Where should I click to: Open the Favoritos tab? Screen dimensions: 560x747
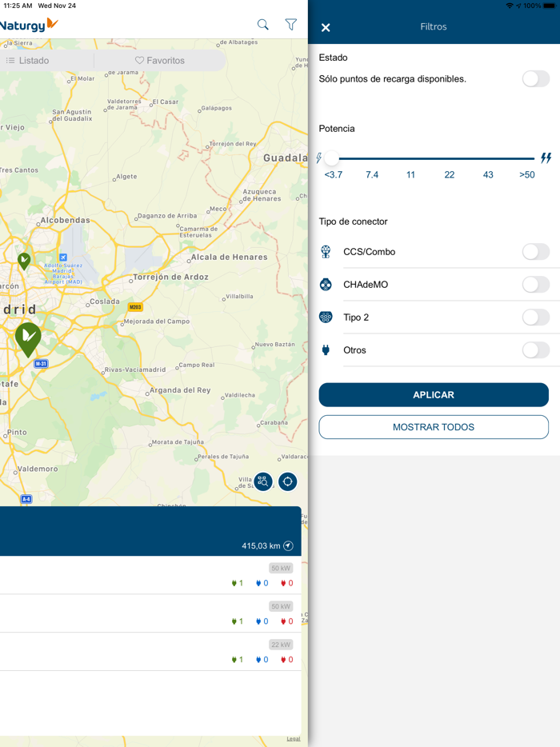[160, 61]
